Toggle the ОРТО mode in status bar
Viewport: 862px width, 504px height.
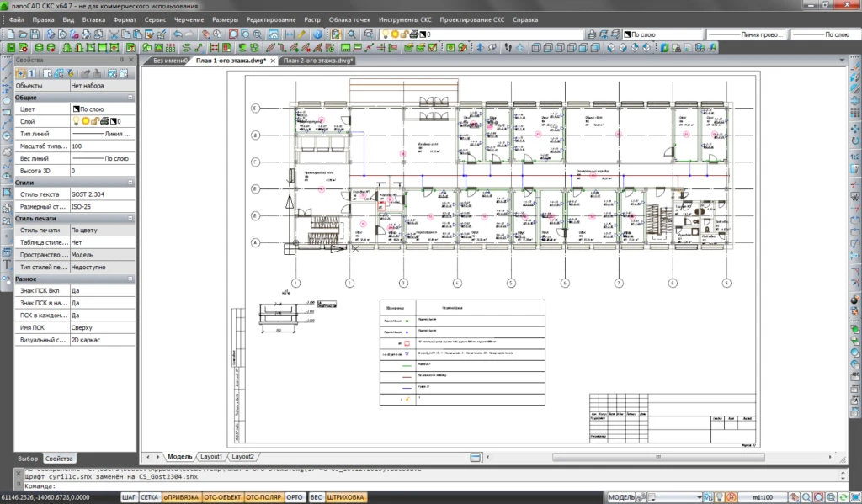295,498
